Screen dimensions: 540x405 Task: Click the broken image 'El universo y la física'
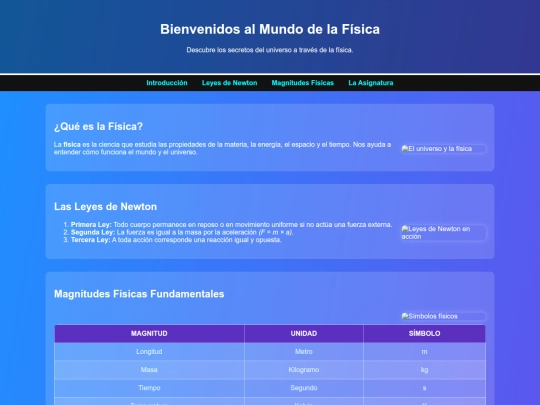pyautogui.click(x=444, y=149)
